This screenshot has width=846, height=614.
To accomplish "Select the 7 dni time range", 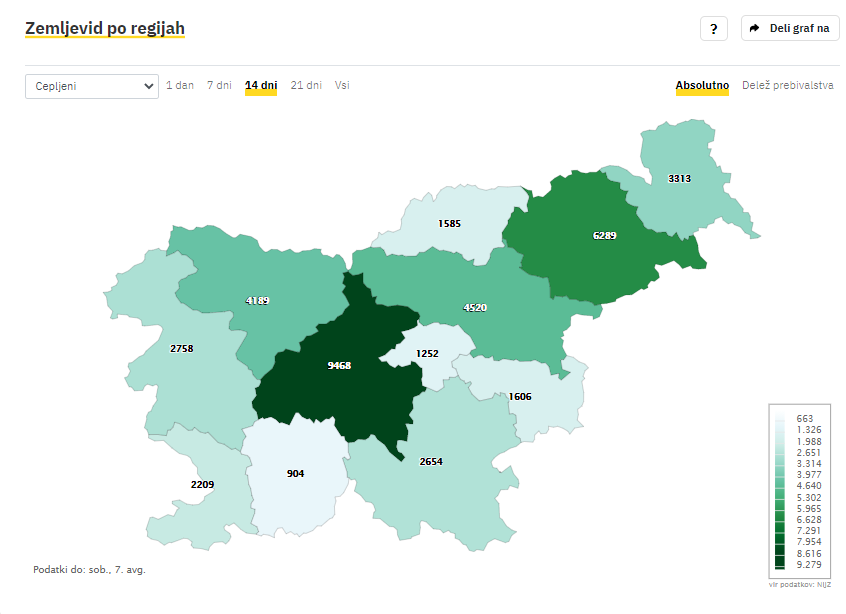I will coord(219,85).
